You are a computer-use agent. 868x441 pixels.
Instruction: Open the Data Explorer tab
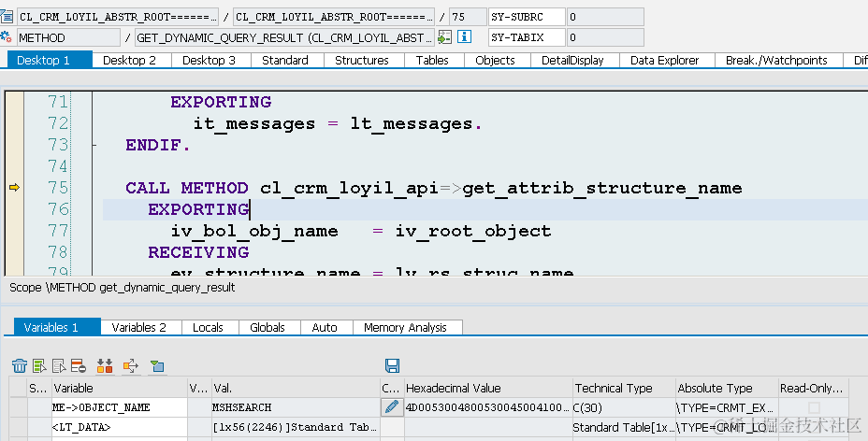665,60
